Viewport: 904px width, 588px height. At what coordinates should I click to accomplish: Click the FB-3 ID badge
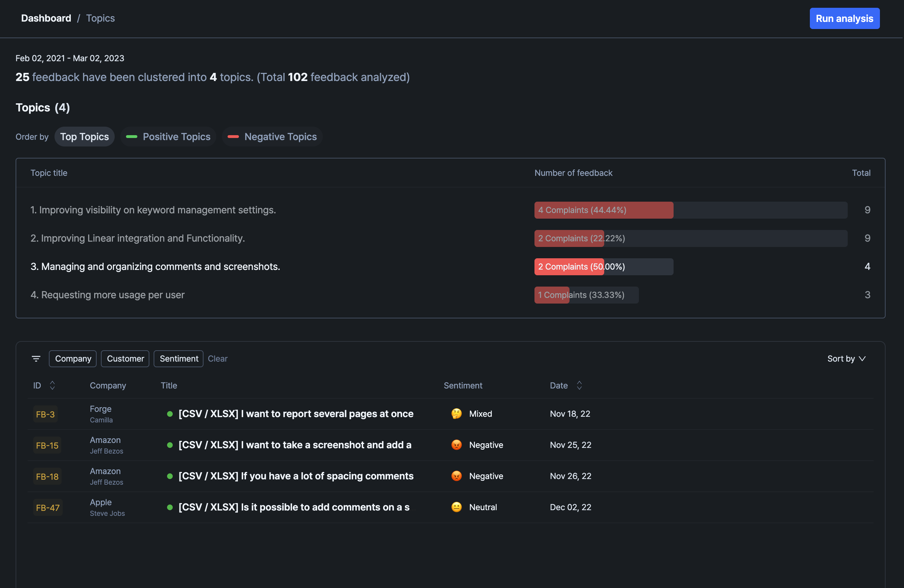[45, 414]
